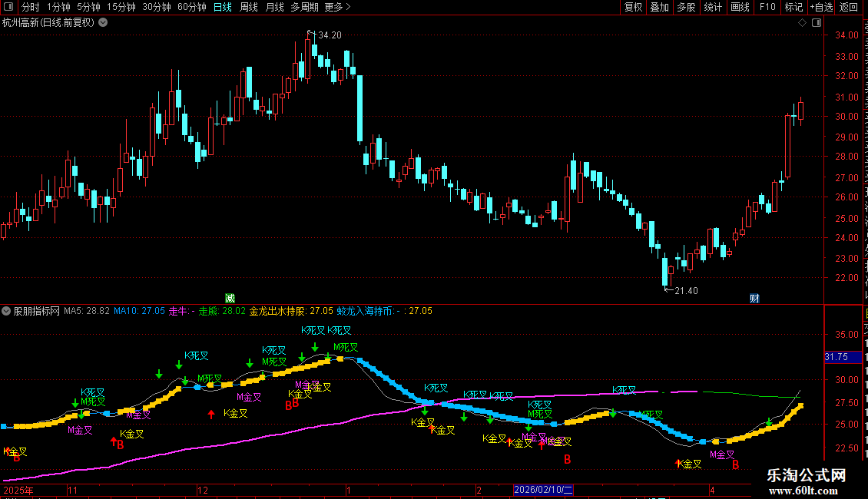Image resolution: width=868 pixels, height=499 pixels.
Task: Click the 21.40 low price label
Action: (687, 290)
